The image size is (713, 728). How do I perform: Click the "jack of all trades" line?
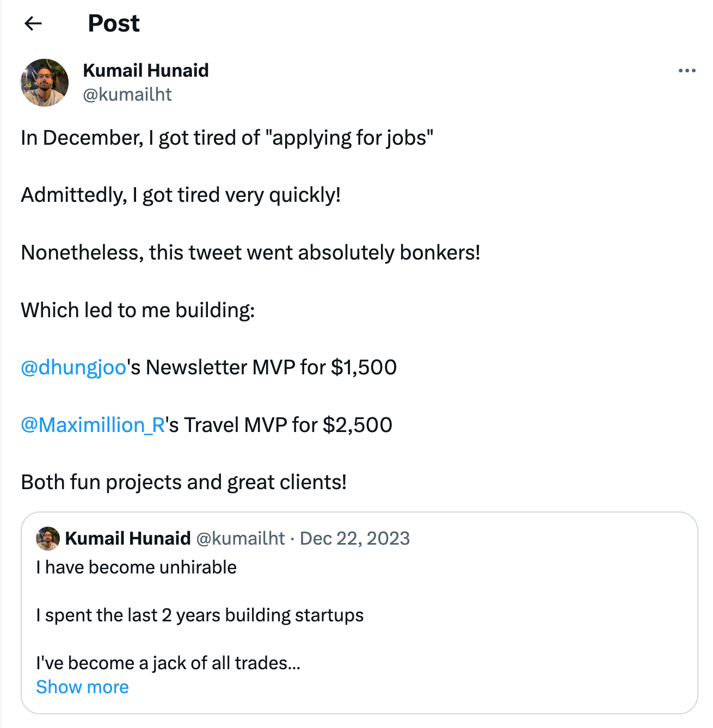pos(168,663)
